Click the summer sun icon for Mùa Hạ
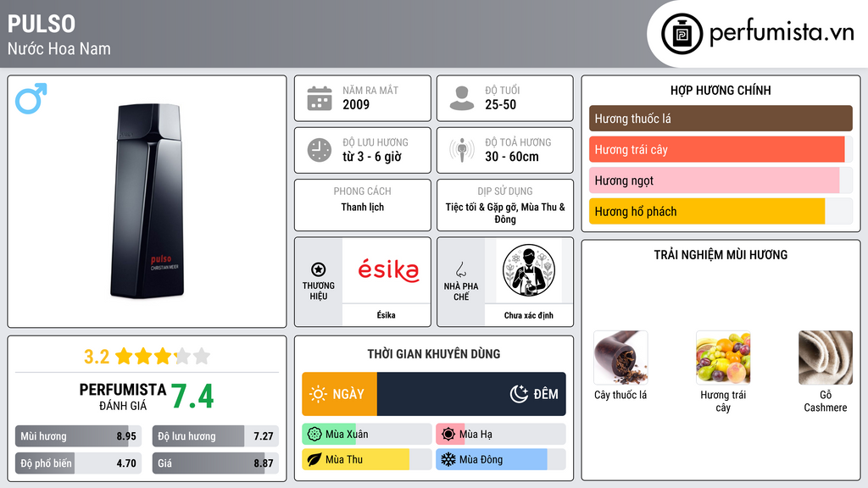The width and height of the screenshot is (868, 488). point(448,435)
